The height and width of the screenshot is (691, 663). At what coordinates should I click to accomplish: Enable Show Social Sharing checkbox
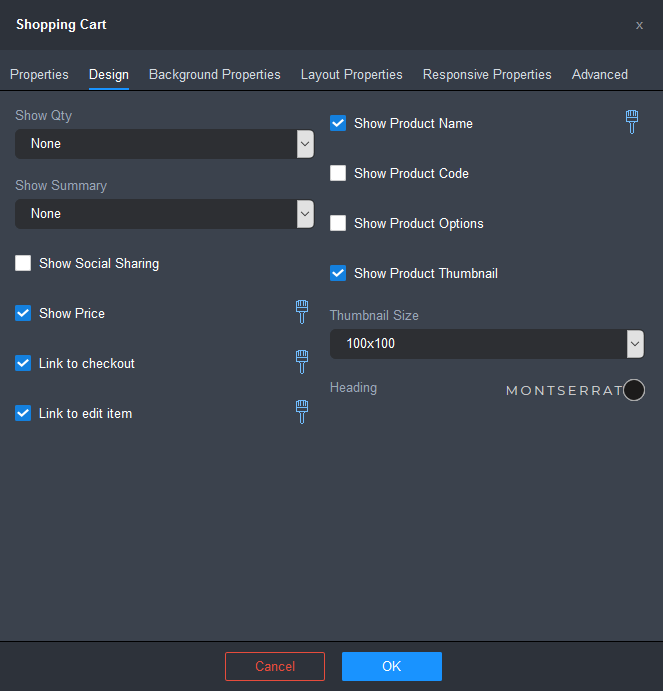pos(23,263)
